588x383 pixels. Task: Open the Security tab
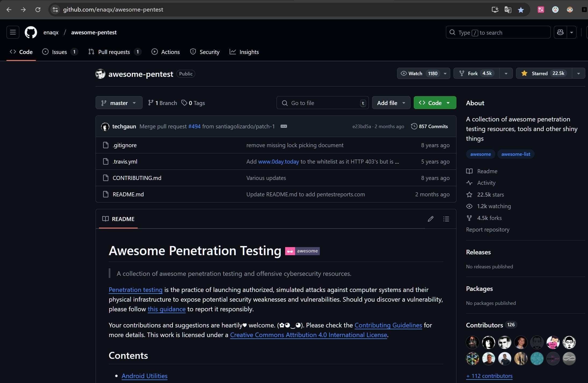pos(205,52)
